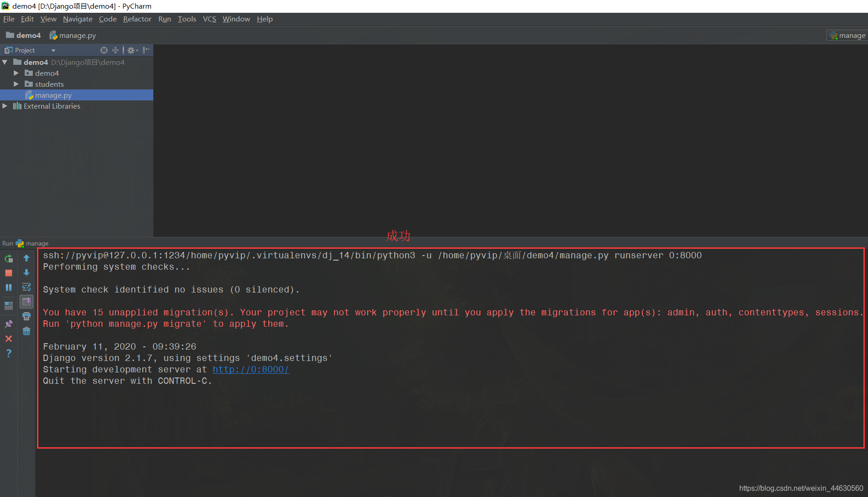Collapse all in Project panel
The image size is (868, 497).
tap(115, 50)
